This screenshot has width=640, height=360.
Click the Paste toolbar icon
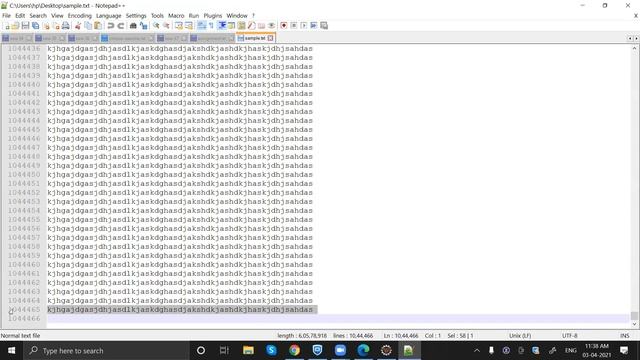98,26
